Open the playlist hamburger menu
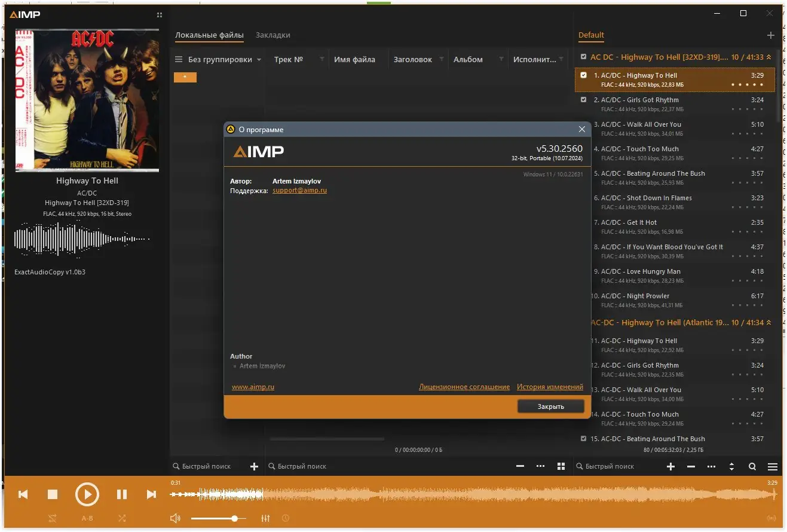Screen dimensions: 787x532 (x=773, y=466)
